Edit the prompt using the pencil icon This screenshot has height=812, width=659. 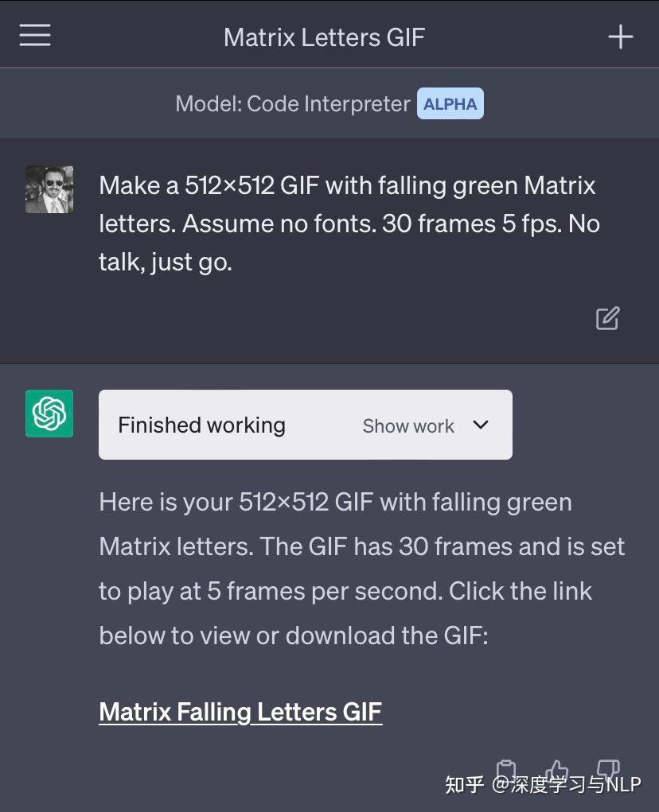pyautogui.click(x=607, y=317)
